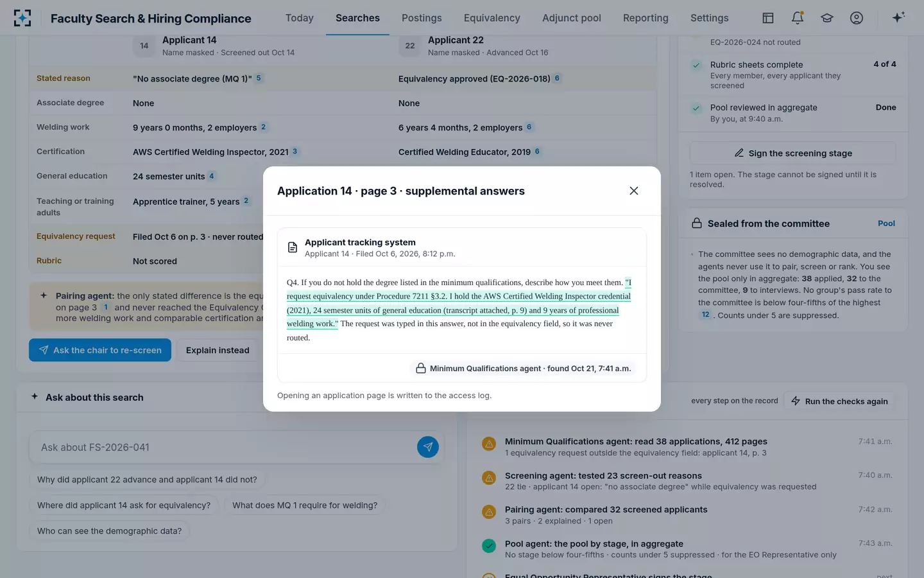The width and height of the screenshot is (924, 578).
Task: Open the Settings tab
Action: [710, 18]
